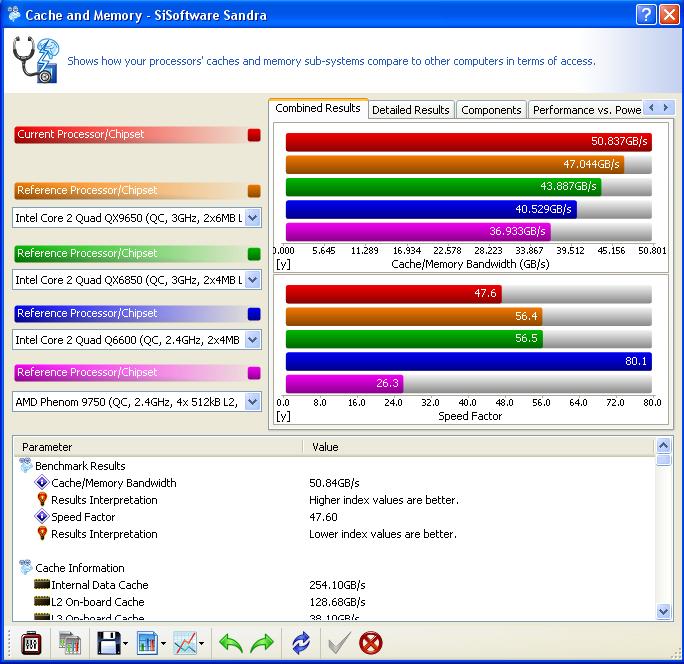Click the 'Lower index values are better.' text

pos(383,534)
